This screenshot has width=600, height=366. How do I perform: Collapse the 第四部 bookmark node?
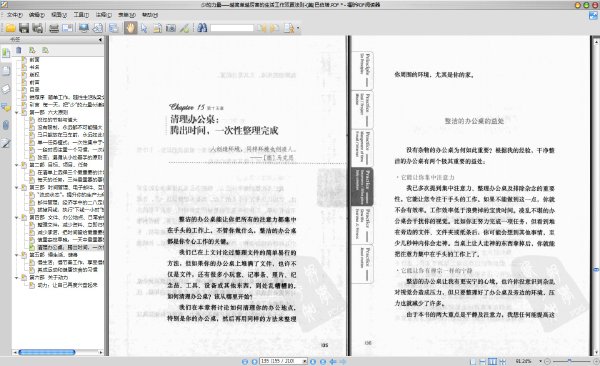pos(16,217)
